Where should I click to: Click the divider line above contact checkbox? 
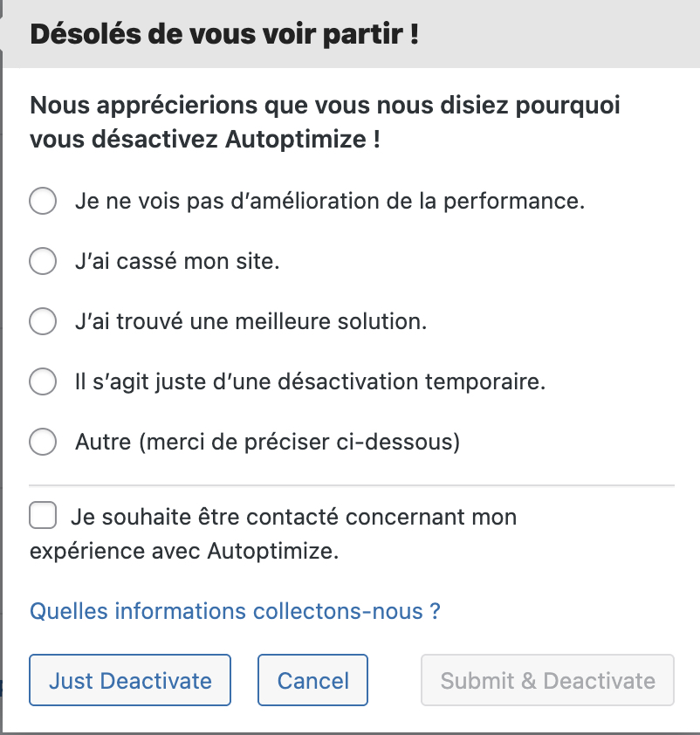point(352,485)
